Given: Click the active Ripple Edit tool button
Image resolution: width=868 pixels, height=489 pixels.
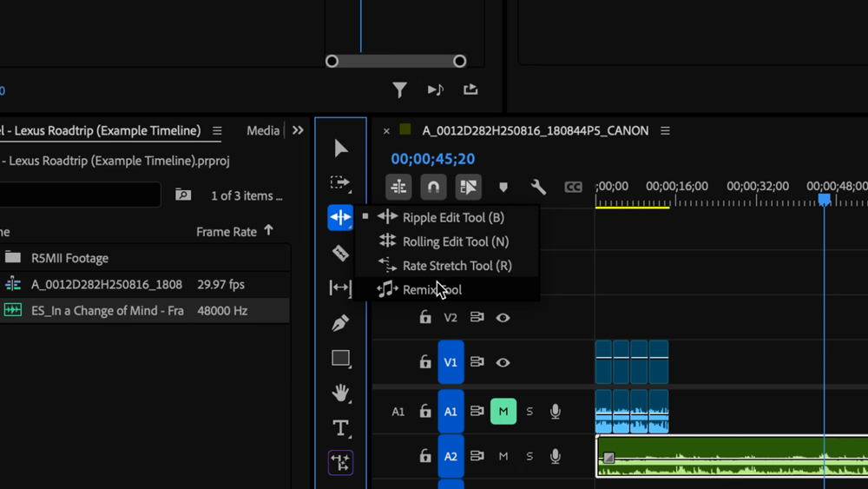Looking at the screenshot, I should tap(340, 217).
